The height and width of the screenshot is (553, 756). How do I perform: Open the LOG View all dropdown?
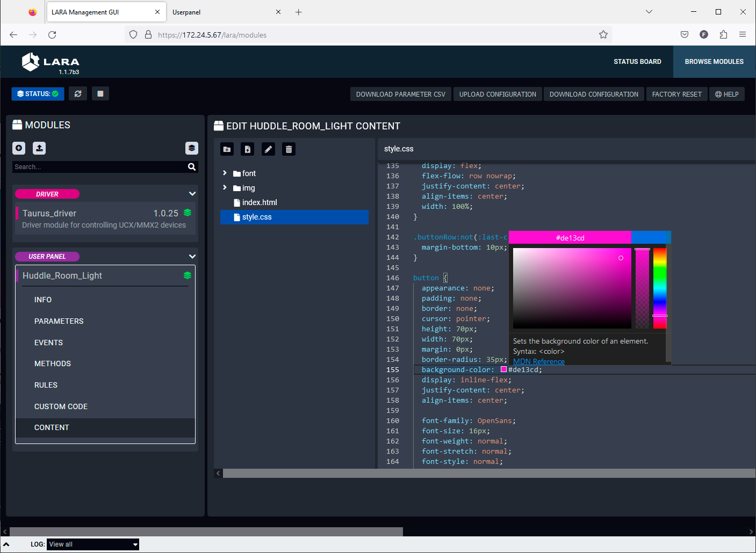click(x=93, y=544)
